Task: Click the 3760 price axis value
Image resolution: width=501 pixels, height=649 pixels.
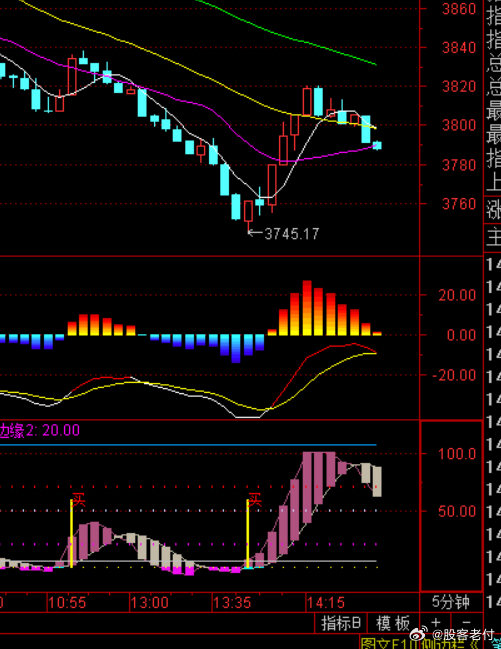Action: (x=459, y=204)
